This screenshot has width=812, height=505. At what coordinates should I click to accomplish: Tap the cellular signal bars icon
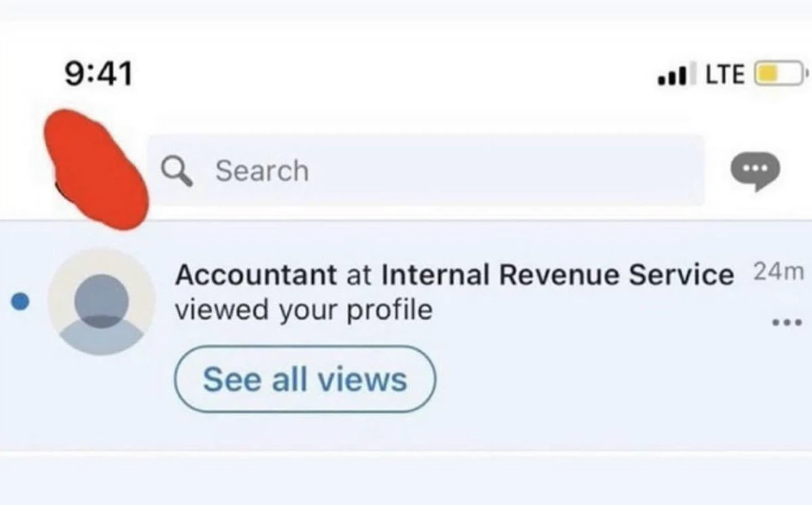675,74
